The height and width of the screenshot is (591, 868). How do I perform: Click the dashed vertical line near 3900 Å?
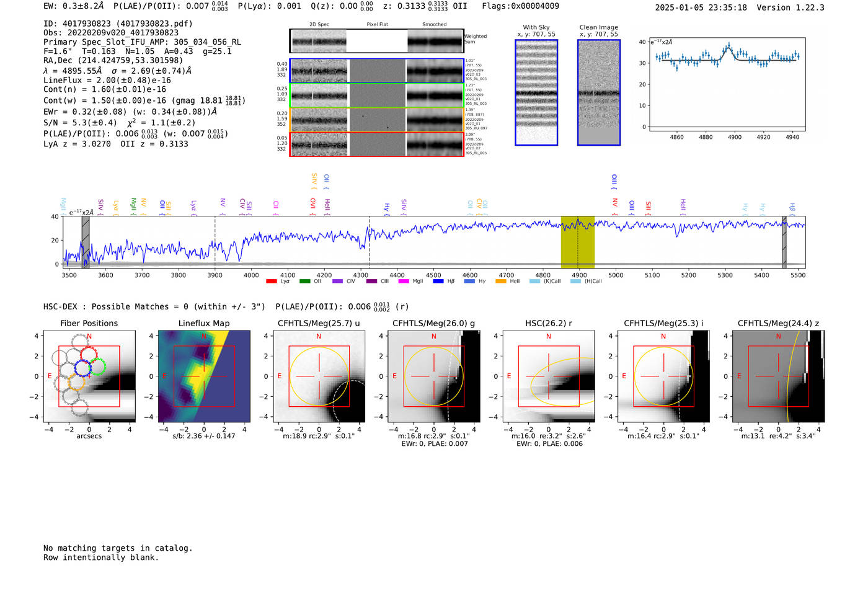pos(215,242)
